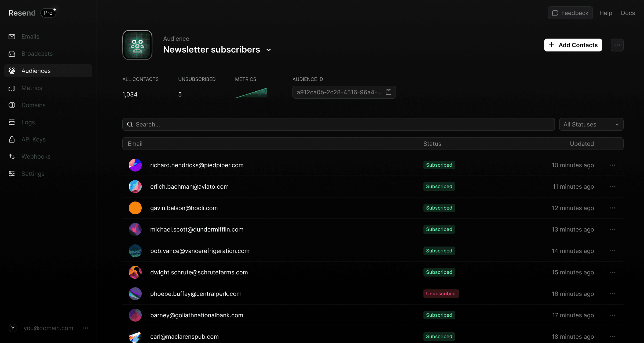
Task: Open the Docs link
Action: 628,13
